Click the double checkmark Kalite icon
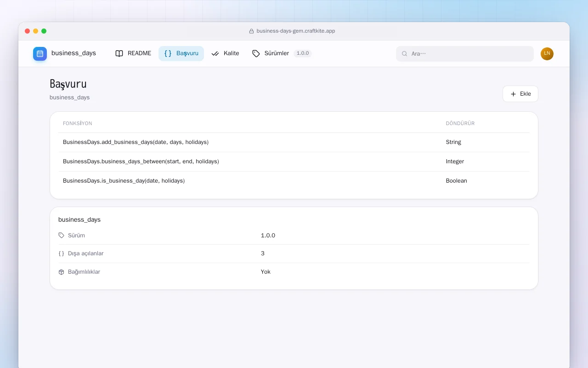The width and height of the screenshot is (588, 368). click(215, 53)
